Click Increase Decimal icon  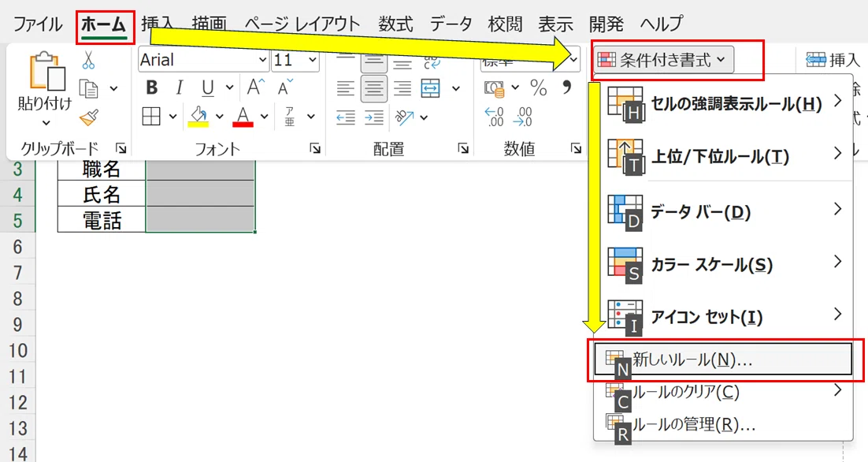(x=495, y=117)
